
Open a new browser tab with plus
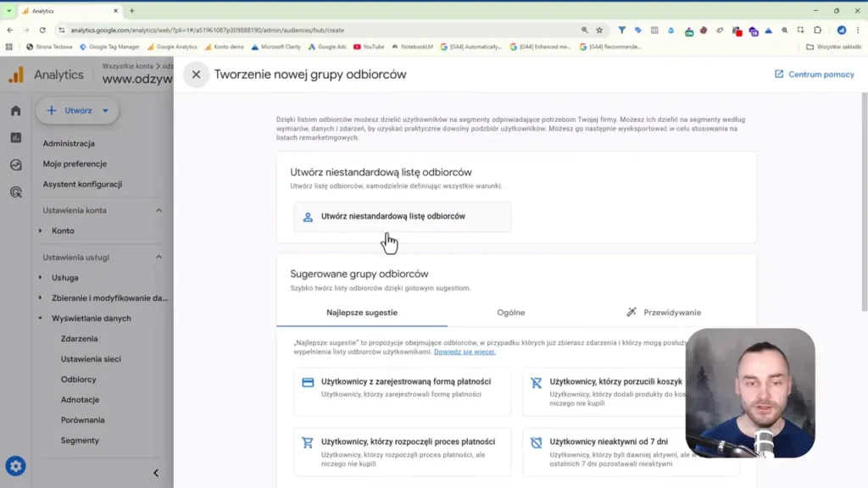tap(131, 11)
